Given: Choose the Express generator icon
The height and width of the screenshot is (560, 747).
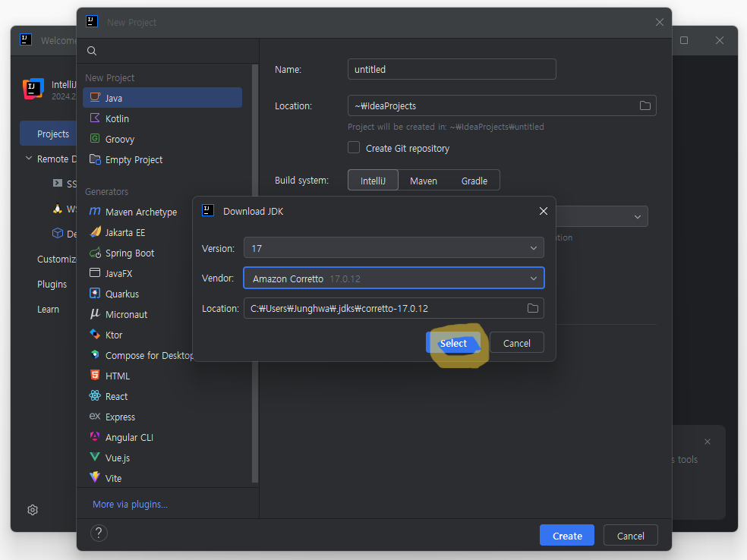Looking at the screenshot, I should coord(95,416).
